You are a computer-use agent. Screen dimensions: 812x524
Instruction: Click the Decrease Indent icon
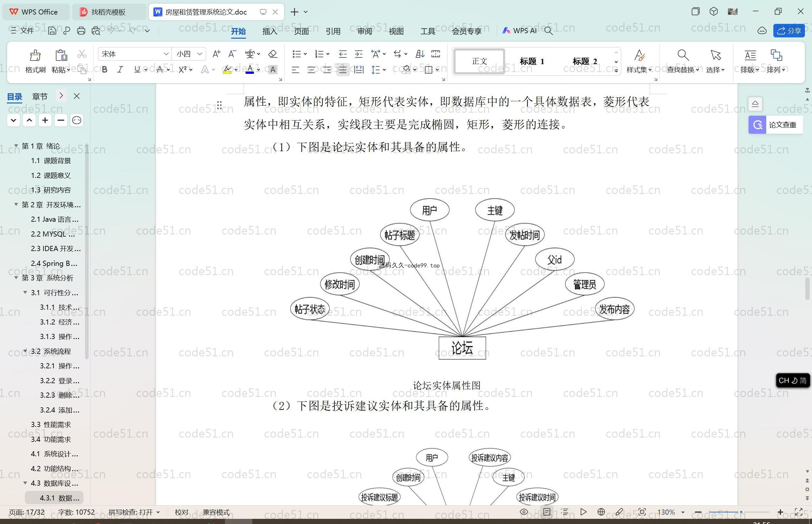(343, 54)
